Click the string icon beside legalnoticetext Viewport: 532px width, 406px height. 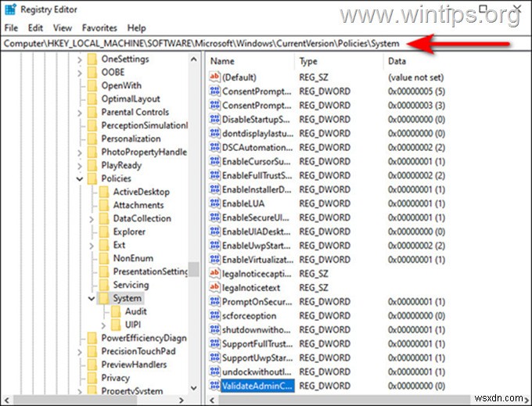click(214, 287)
